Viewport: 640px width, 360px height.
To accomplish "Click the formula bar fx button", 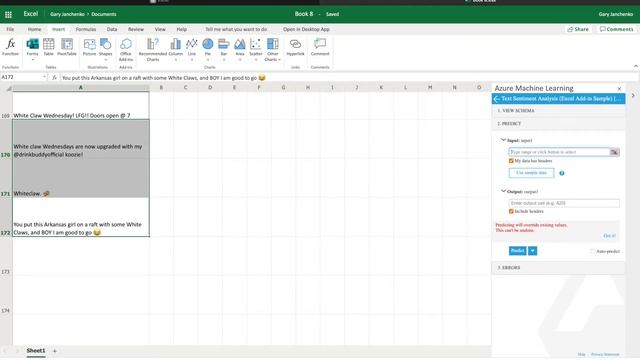I will (54, 78).
